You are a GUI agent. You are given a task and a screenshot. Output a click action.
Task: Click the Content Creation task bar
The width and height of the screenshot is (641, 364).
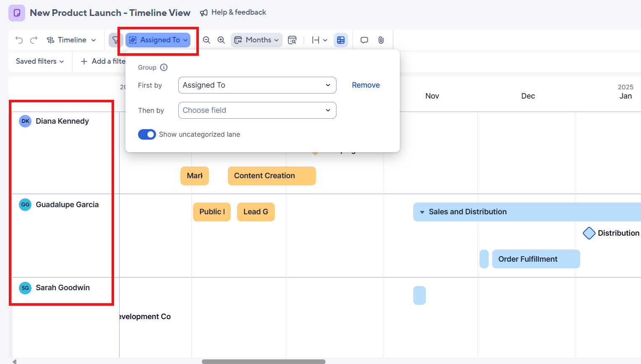coord(271,176)
